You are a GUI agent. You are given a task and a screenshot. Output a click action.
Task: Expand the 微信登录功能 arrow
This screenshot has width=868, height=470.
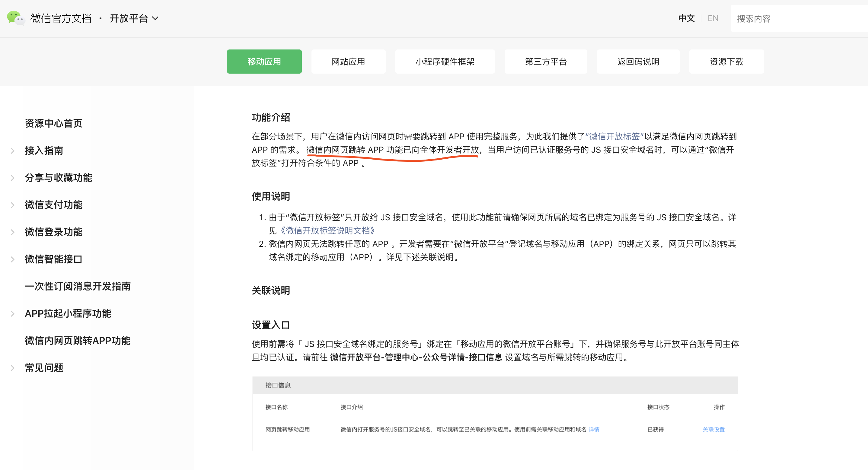(12, 232)
